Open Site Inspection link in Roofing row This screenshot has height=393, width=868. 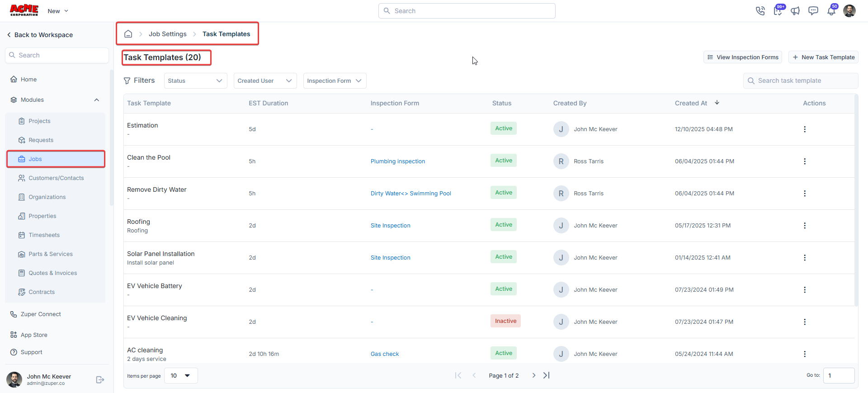pyautogui.click(x=391, y=226)
